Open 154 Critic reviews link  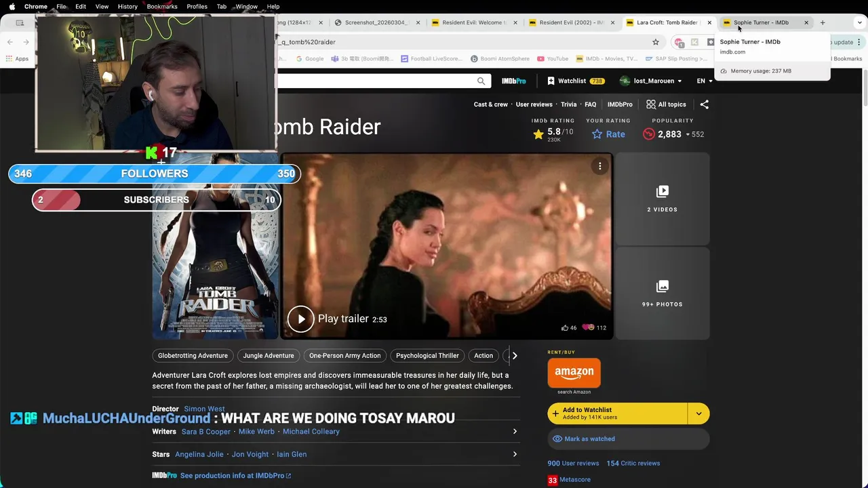(633, 463)
